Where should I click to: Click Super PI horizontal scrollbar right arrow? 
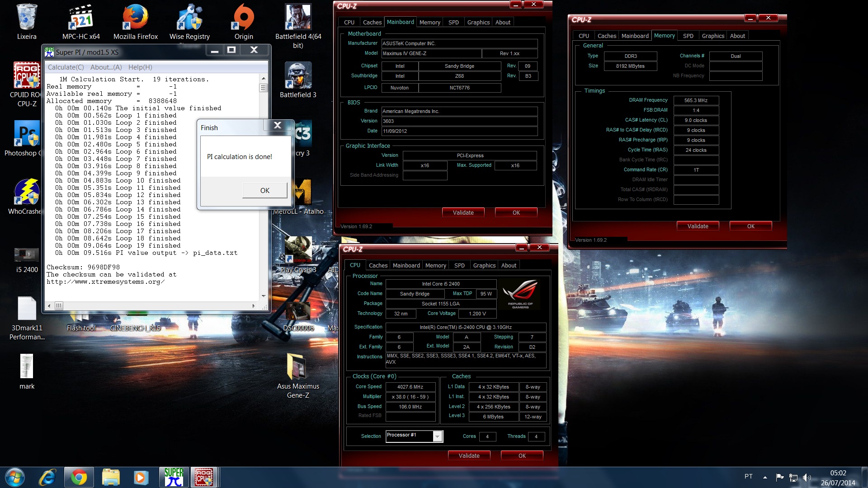[x=254, y=306]
